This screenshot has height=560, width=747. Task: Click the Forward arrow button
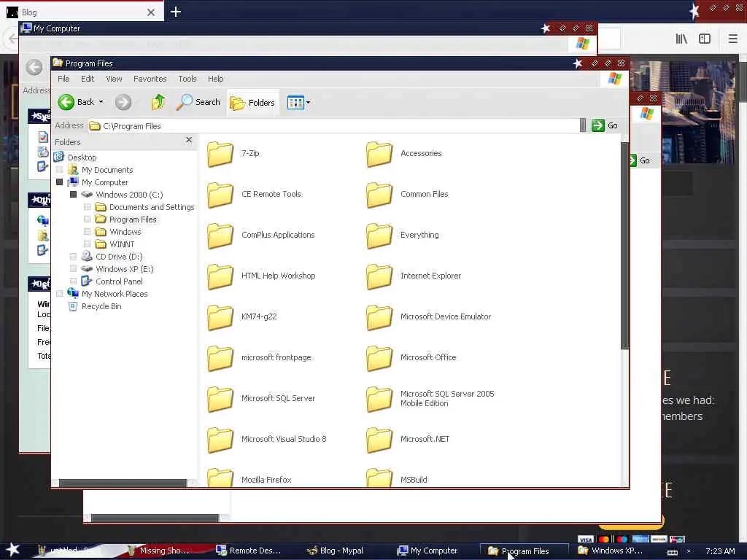click(x=123, y=102)
